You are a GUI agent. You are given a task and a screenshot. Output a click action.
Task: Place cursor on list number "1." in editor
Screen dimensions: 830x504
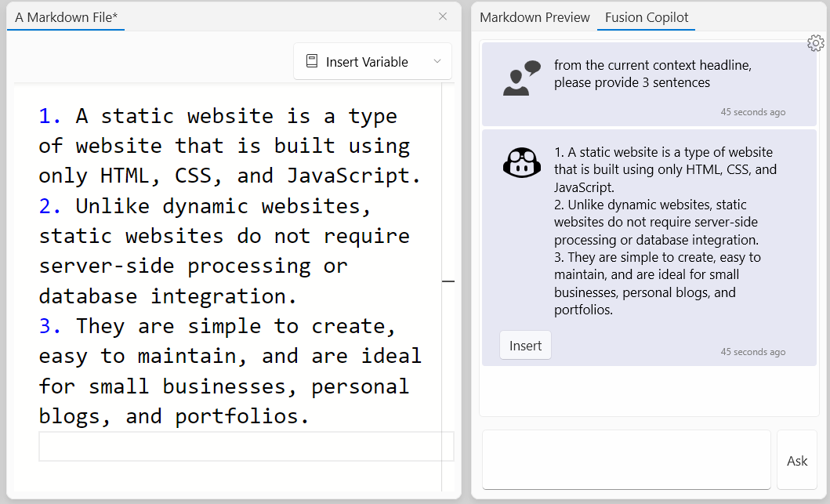[x=50, y=116]
